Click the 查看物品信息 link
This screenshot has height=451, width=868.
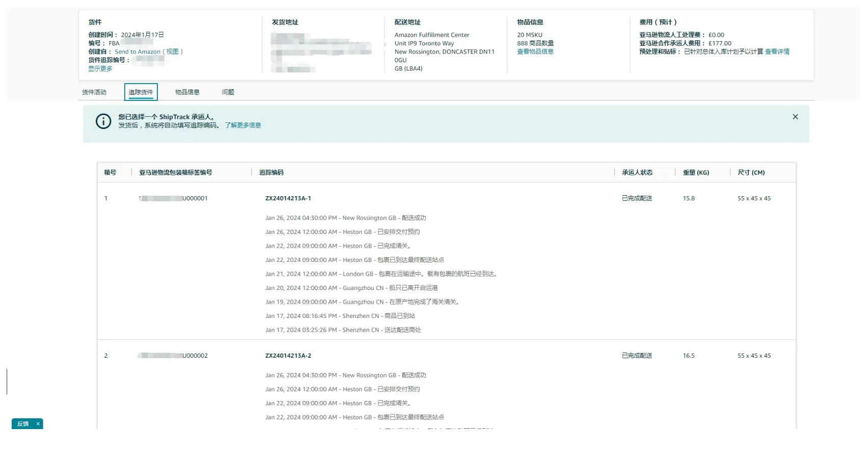tap(535, 51)
